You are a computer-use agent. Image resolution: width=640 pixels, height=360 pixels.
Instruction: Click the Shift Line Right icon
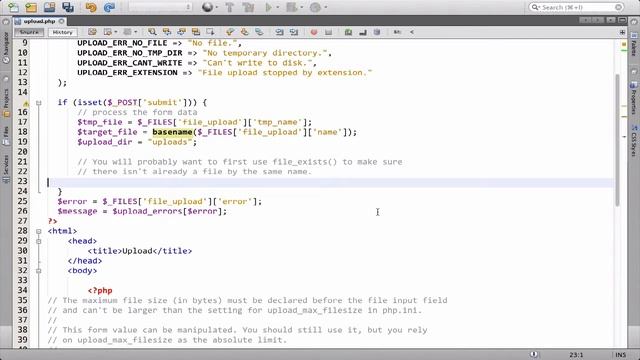tap(294, 32)
